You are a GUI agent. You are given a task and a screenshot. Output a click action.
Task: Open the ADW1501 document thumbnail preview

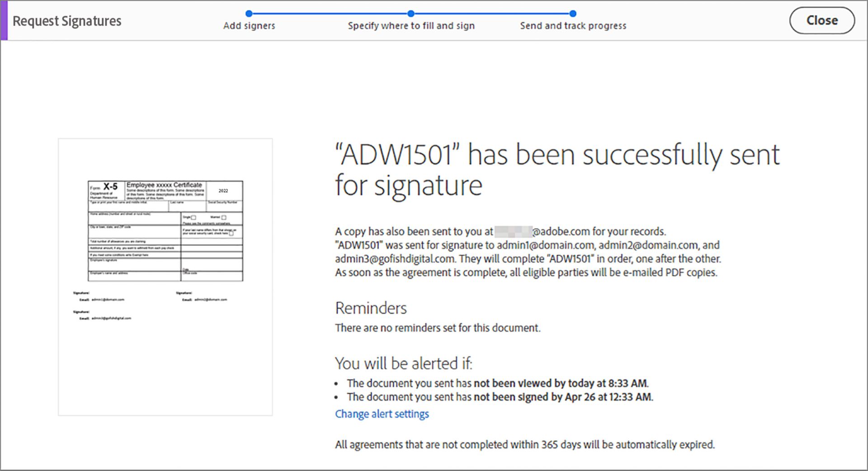point(165,277)
